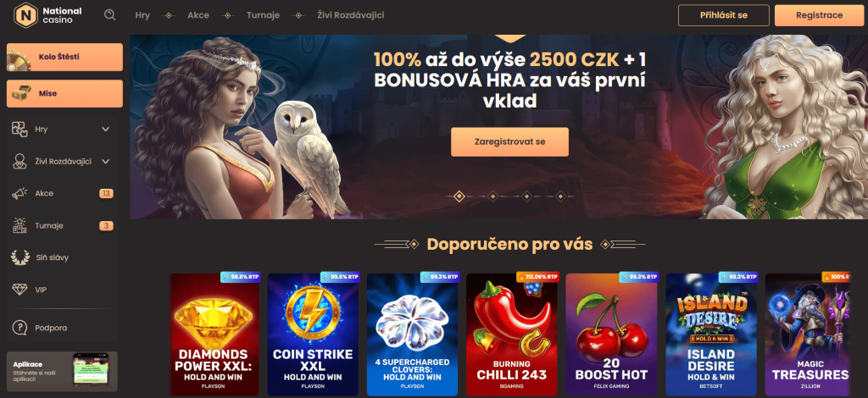This screenshot has width=868, height=398.
Task: Expand the Živí Rozdávající sidebar chevron
Action: tap(106, 162)
